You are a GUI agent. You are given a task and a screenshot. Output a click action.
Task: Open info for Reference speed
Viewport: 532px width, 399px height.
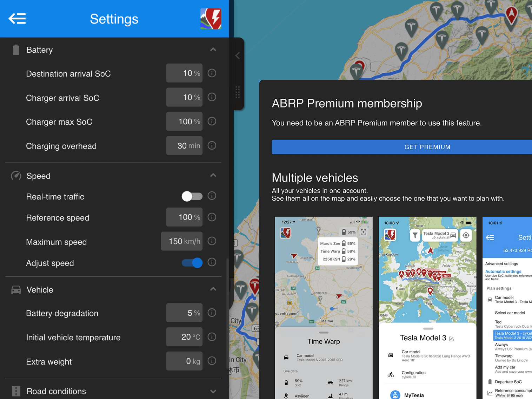pyautogui.click(x=212, y=217)
